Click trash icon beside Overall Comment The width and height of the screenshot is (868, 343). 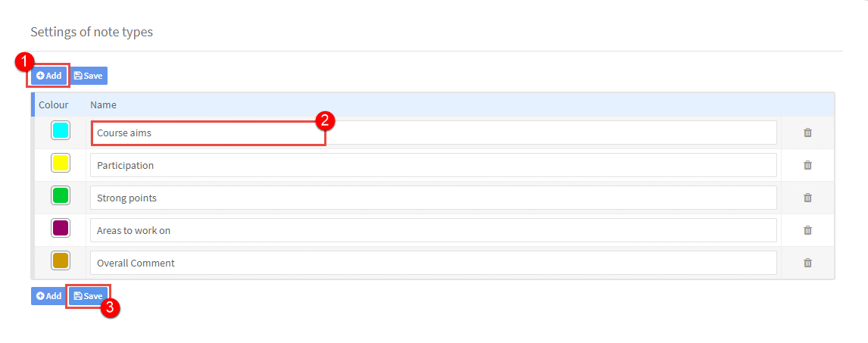[807, 263]
